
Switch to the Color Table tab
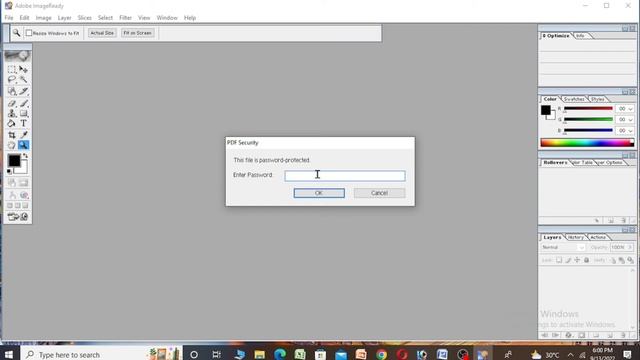tap(582, 162)
